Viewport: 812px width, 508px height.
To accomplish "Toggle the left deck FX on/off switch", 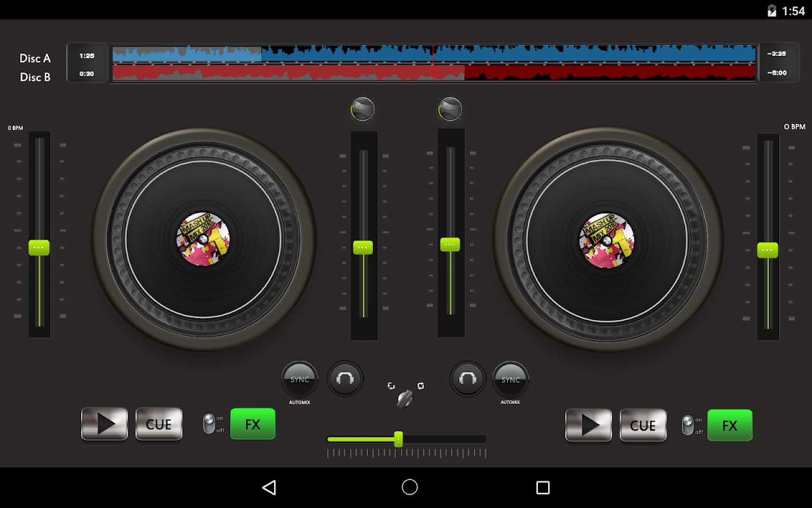I will click(x=209, y=424).
